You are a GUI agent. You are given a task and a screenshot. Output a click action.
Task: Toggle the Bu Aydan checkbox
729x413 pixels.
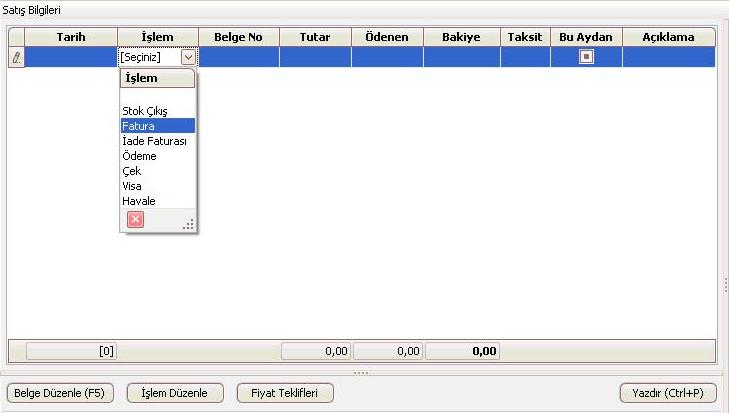586,57
